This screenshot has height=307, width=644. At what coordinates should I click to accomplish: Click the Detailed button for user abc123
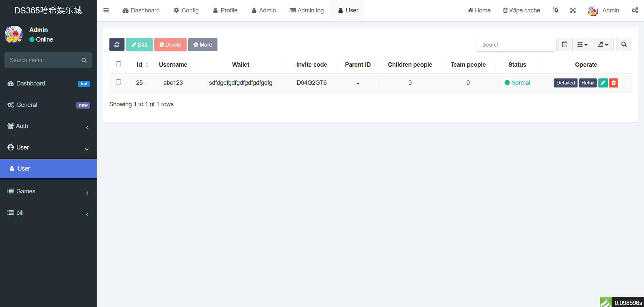click(565, 83)
